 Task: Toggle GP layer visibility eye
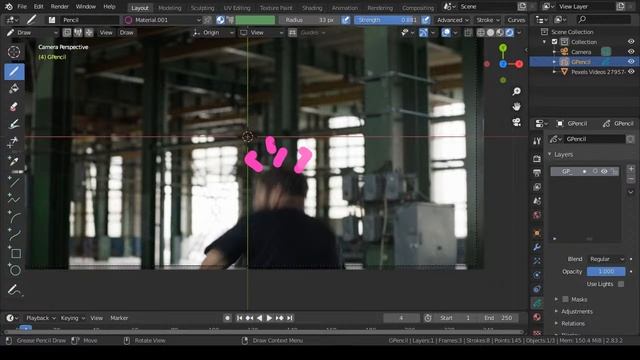(604, 171)
